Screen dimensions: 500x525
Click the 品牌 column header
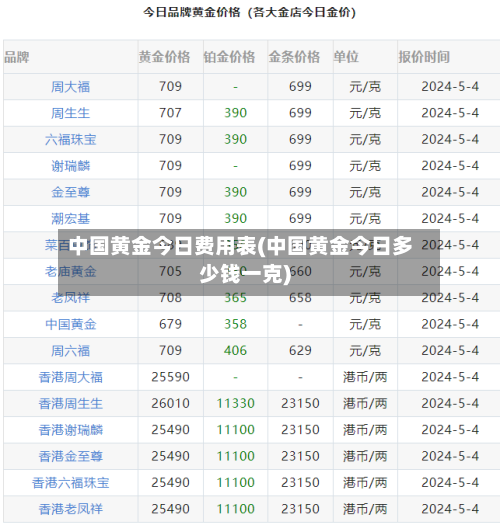tap(17, 57)
